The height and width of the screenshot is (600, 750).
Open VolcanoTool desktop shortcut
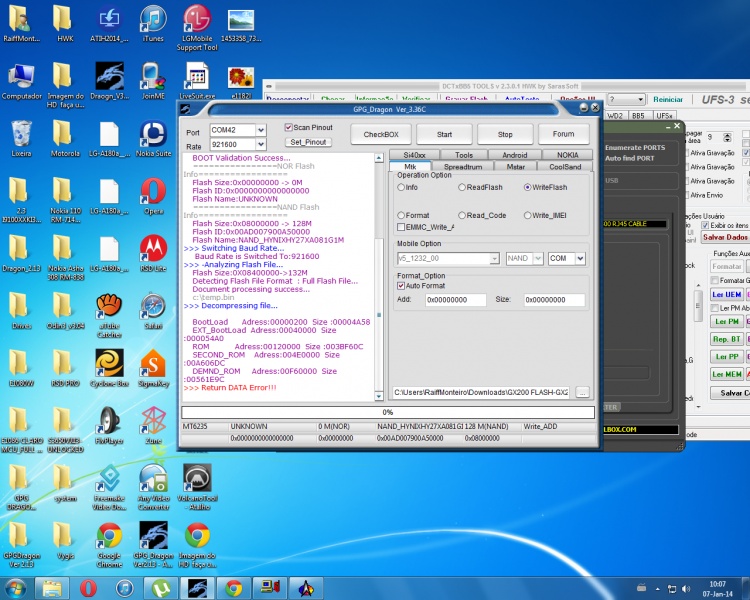tap(197, 487)
